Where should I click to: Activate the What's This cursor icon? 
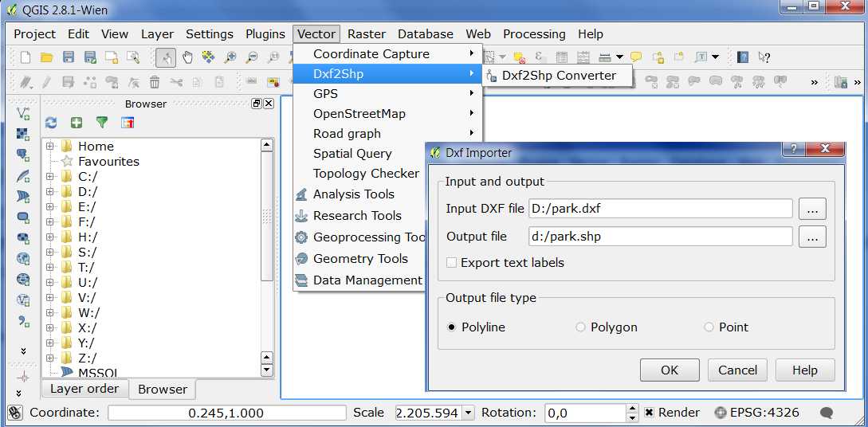764,57
